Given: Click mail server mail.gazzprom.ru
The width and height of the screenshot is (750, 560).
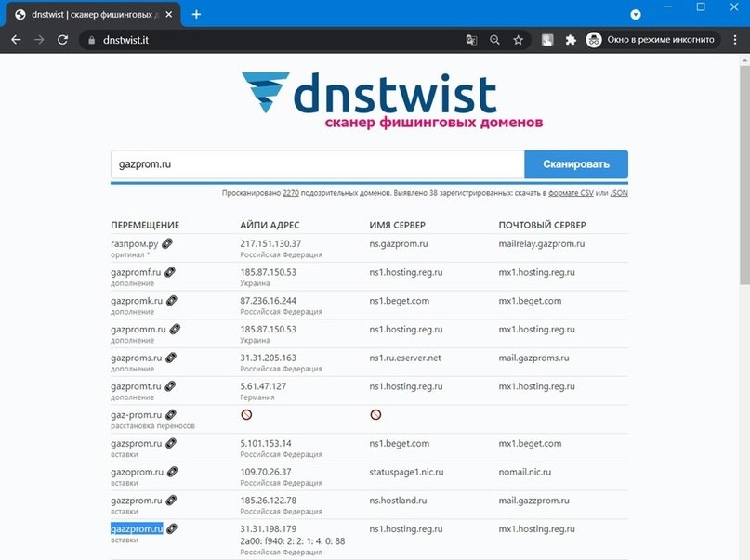Looking at the screenshot, I should (x=533, y=501).
